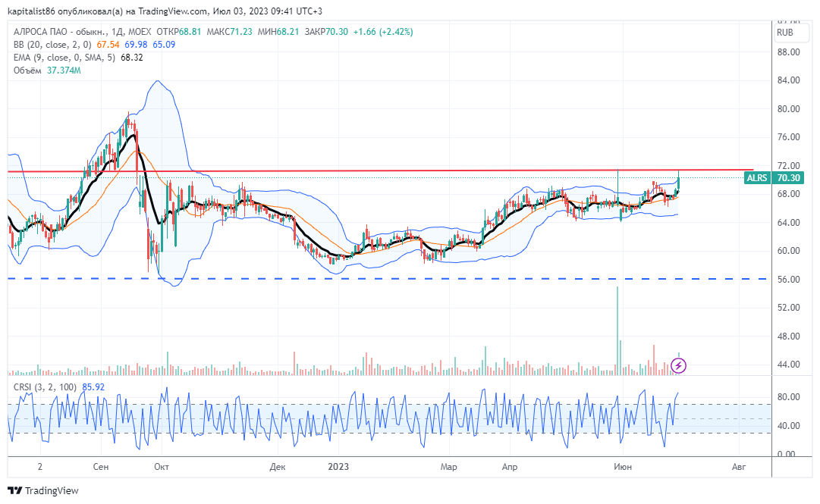Click the 2023 year label on time axis
Screen dimensions: 820x504
click(x=338, y=467)
